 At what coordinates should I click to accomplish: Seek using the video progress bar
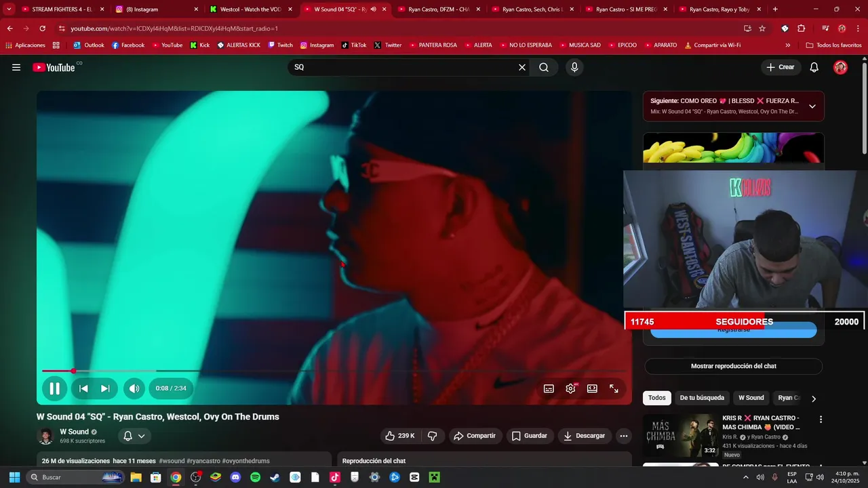tap(334, 371)
